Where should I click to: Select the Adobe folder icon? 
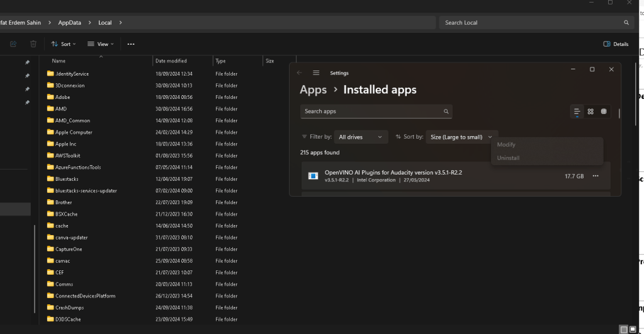pyautogui.click(x=50, y=97)
